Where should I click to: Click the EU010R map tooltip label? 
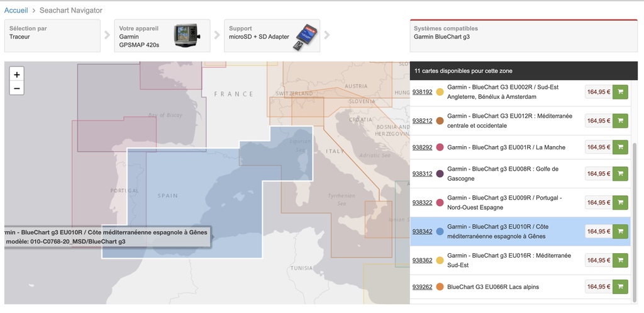click(x=107, y=237)
